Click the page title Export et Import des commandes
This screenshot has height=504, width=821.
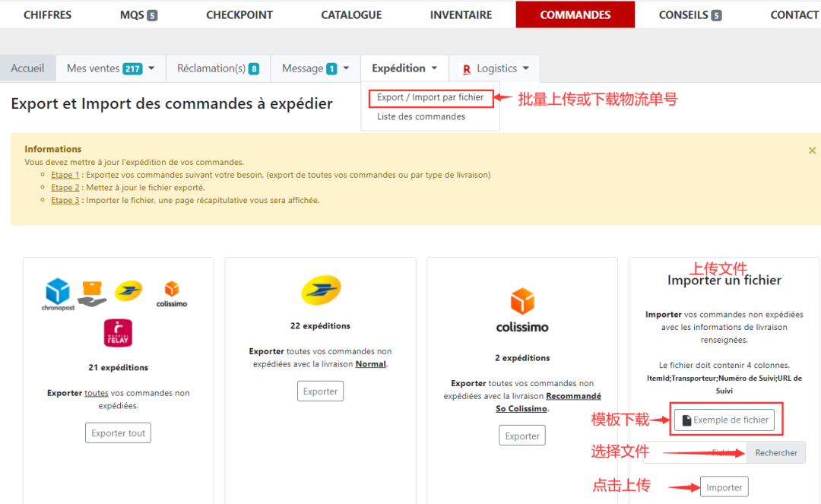pyautogui.click(x=172, y=103)
